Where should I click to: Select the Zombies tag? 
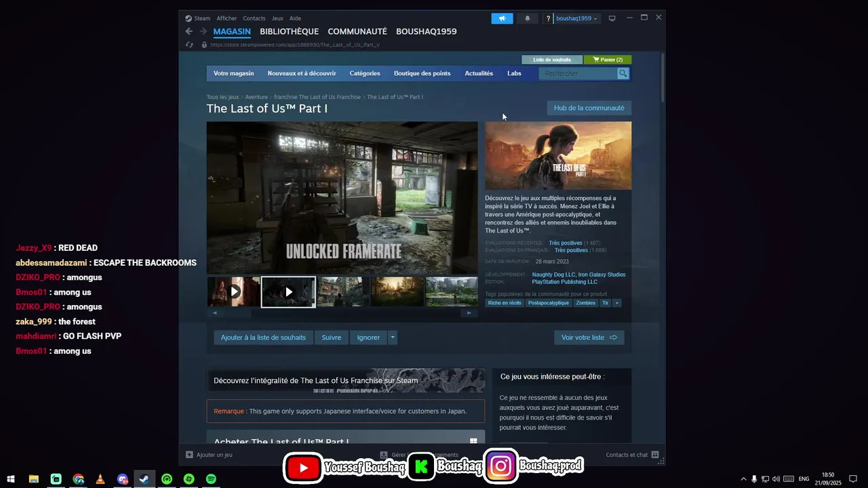(585, 303)
